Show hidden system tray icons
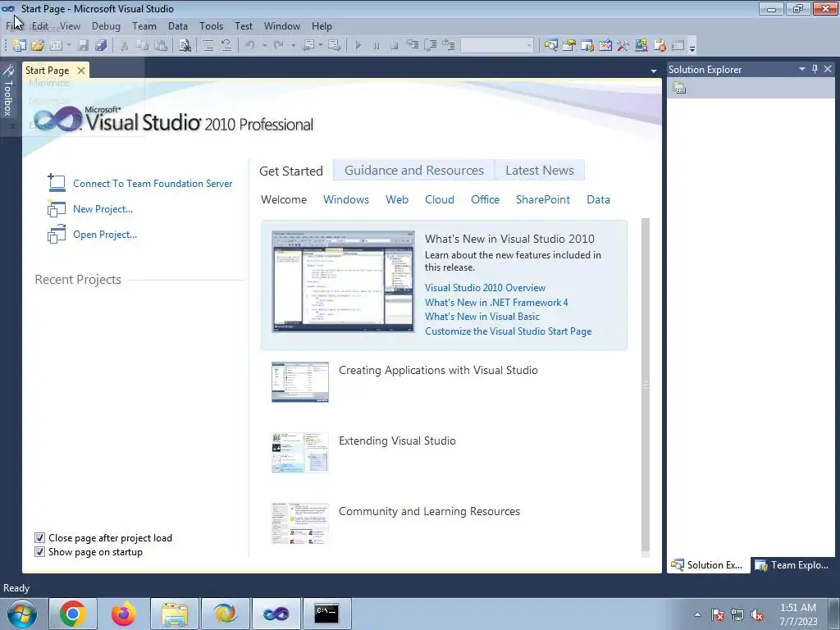Screen dimensions: 840x630 pyautogui.click(x=697, y=614)
